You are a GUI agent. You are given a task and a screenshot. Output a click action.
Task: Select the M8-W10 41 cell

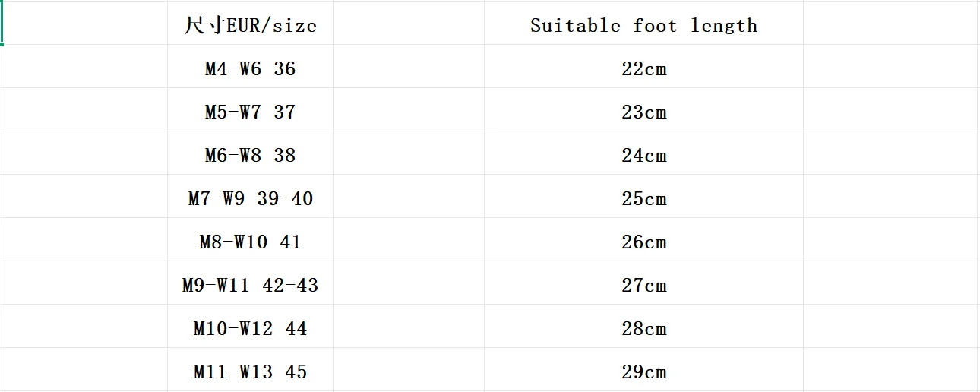(x=250, y=242)
